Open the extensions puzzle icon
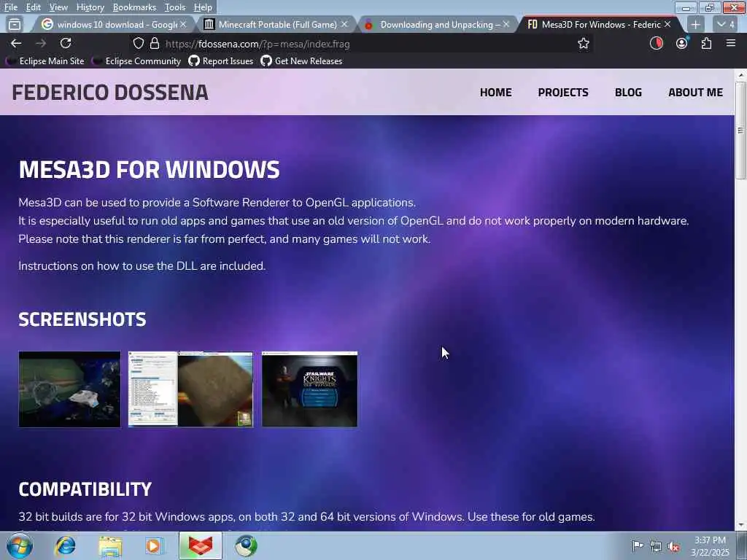The image size is (747, 560). 706,43
